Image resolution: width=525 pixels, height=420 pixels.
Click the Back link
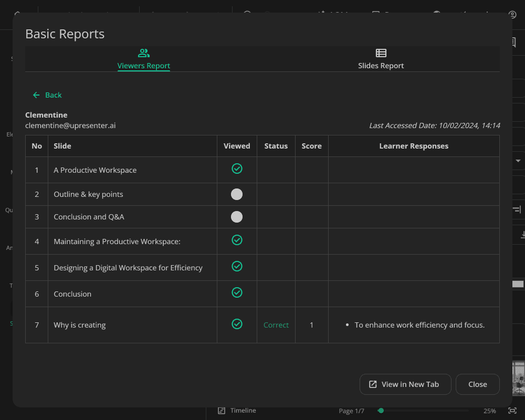point(53,95)
